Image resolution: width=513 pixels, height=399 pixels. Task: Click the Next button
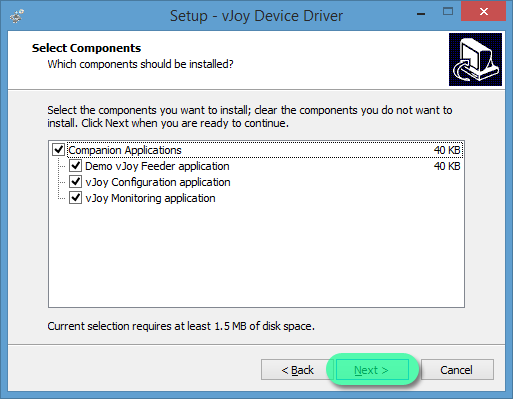coord(372,370)
